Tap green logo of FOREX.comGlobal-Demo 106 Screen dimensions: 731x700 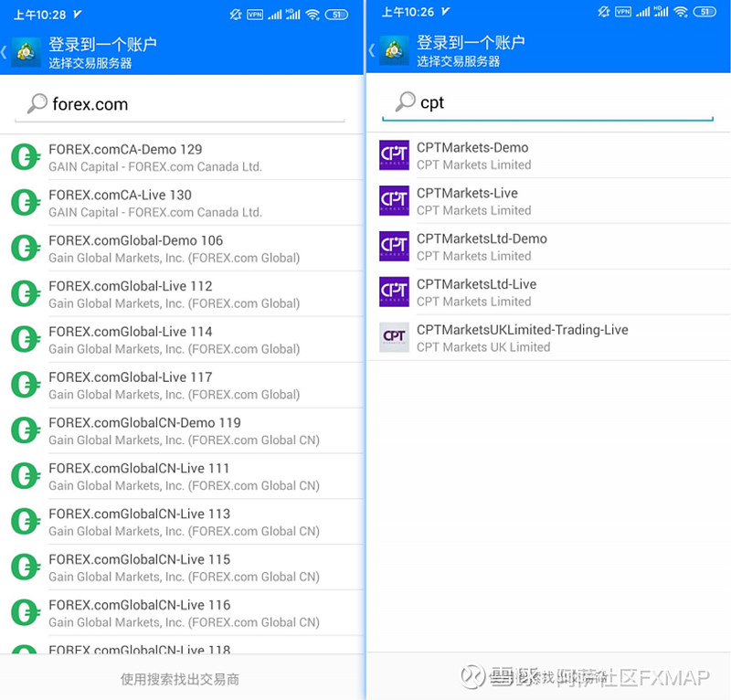tap(26, 248)
